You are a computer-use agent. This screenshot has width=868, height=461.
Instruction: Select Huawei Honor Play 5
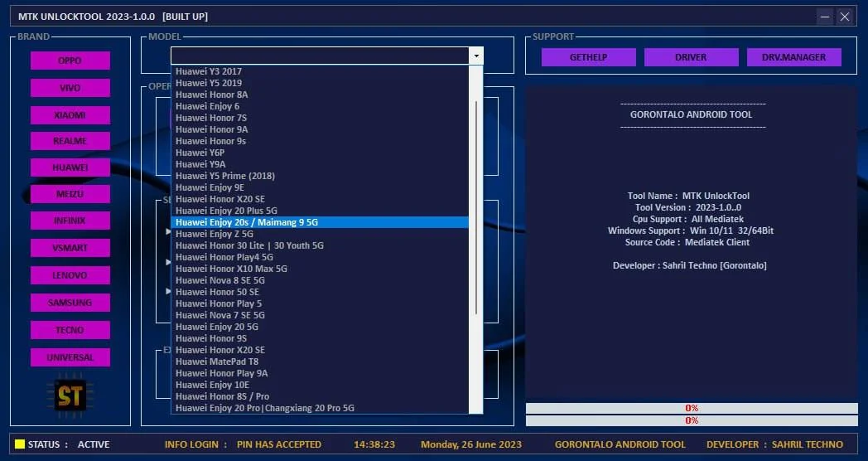click(320, 303)
